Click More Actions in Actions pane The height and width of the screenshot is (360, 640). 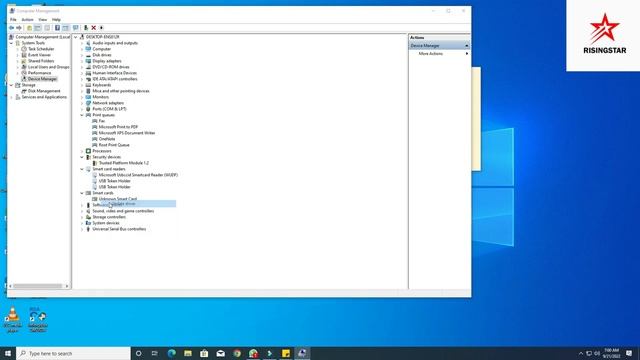click(431, 53)
